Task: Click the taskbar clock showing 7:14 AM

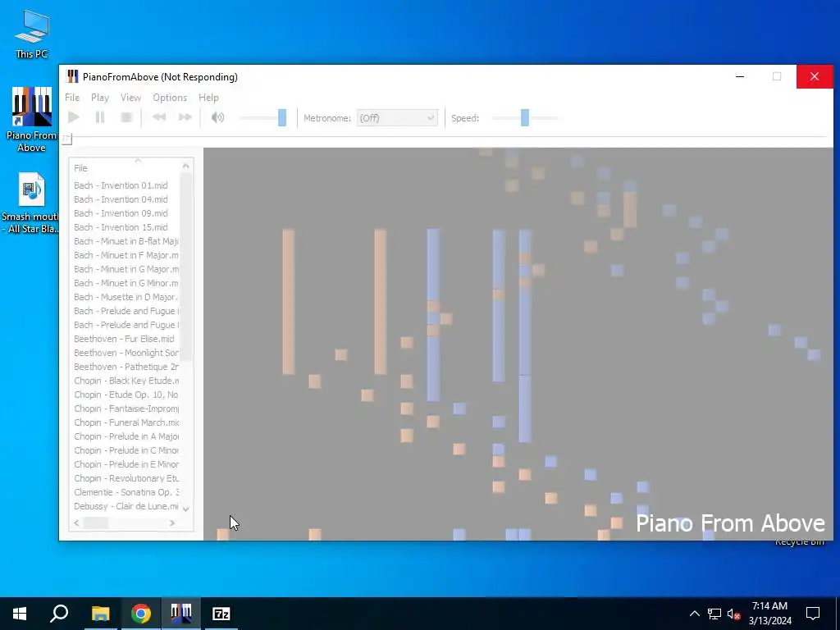Action: pos(769,614)
